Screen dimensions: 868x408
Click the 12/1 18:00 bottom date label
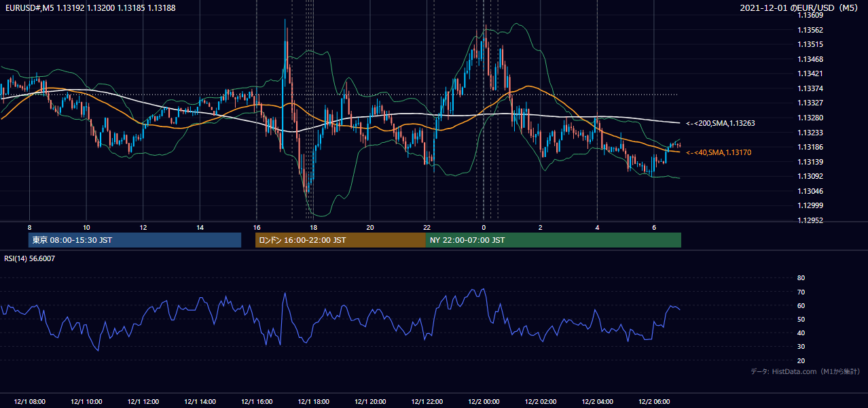click(313, 401)
